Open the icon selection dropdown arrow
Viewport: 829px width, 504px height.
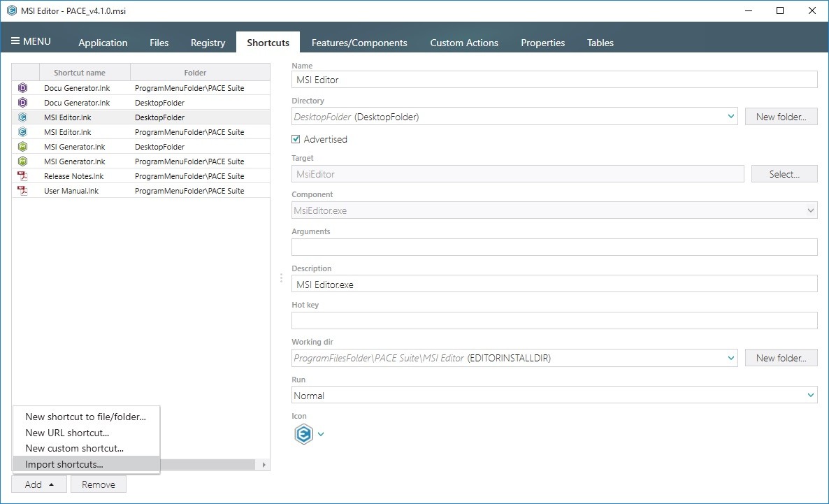(x=321, y=434)
